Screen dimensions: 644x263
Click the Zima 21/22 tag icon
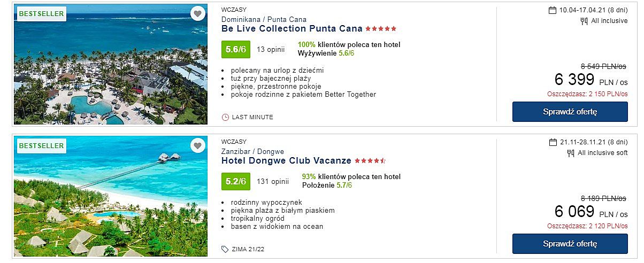pyautogui.click(x=225, y=249)
